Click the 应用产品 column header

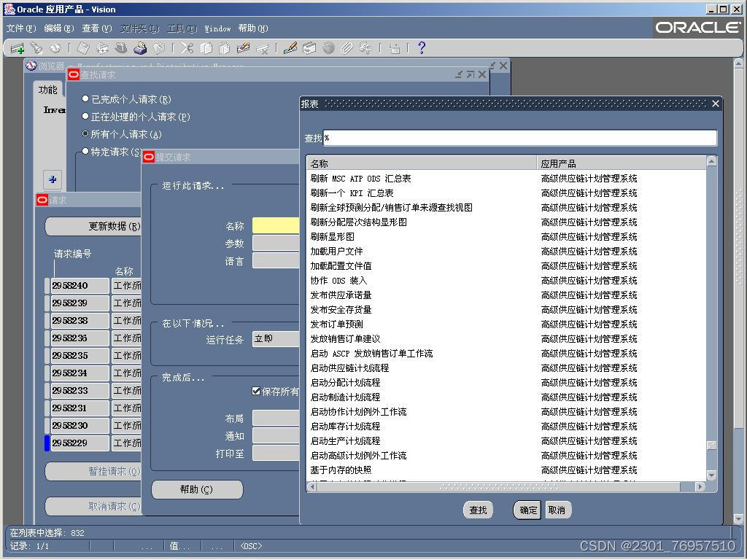click(622, 164)
